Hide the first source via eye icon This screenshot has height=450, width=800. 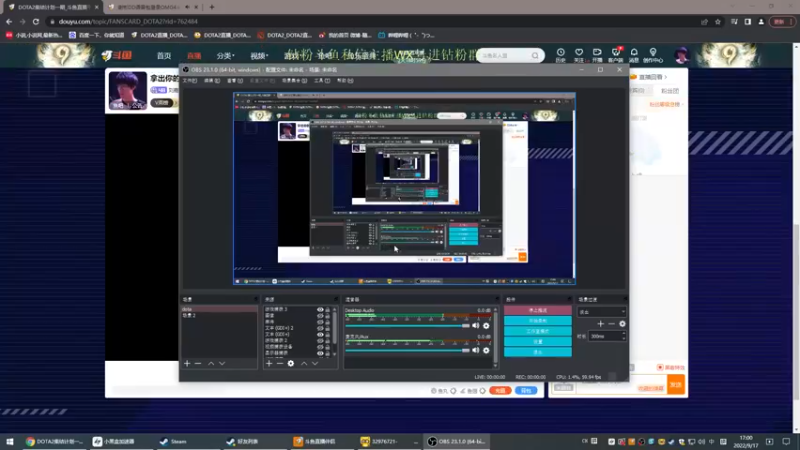point(320,310)
